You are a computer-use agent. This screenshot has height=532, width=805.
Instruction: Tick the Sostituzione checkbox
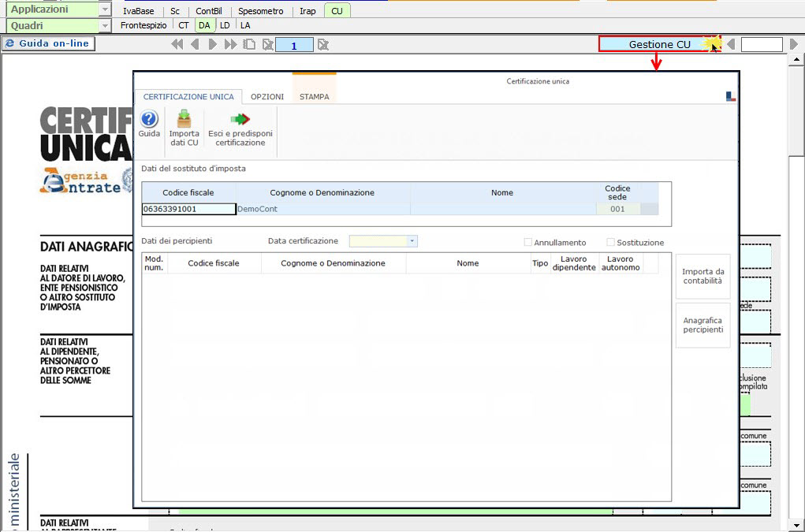pyautogui.click(x=610, y=242)
